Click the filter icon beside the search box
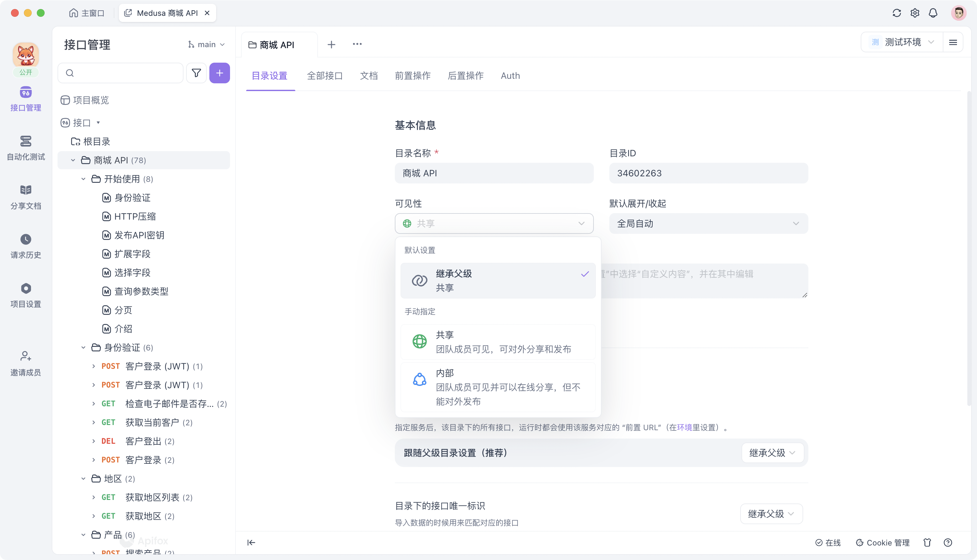Screen dimensions: 977x560 coord(196,73)
